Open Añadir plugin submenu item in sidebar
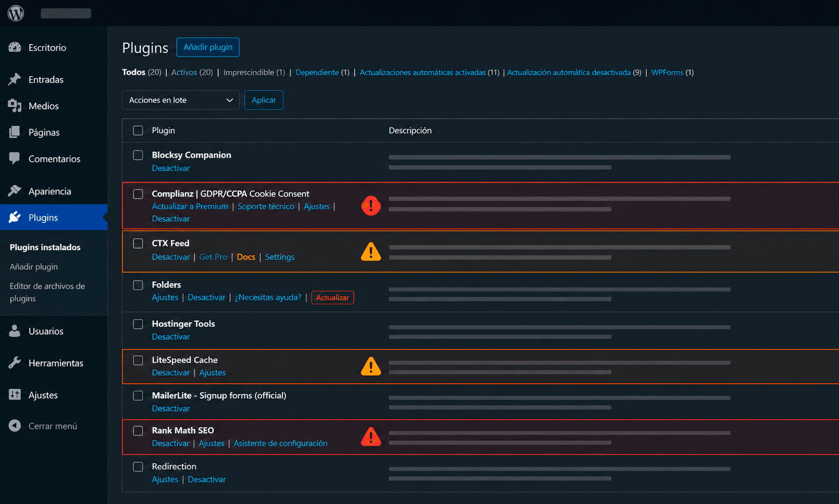 click(34, 267)
